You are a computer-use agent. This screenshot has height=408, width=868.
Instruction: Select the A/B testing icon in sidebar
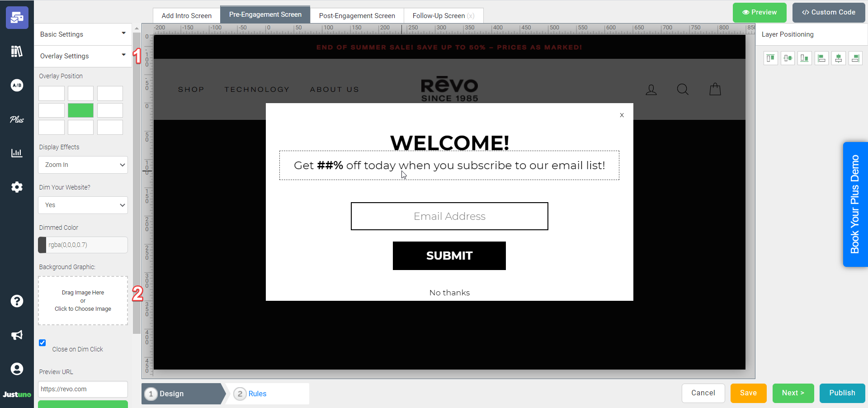click(x=17, y=85)
